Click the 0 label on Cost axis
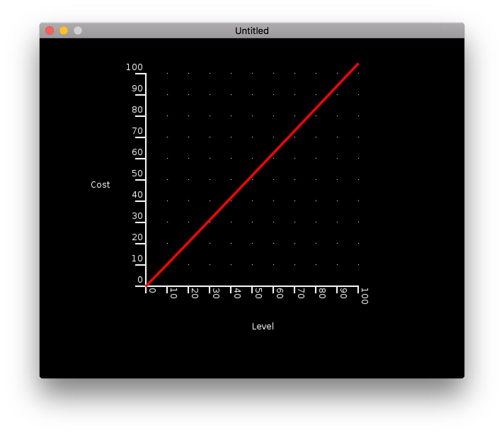504x435 pixels. click(140, 279)
